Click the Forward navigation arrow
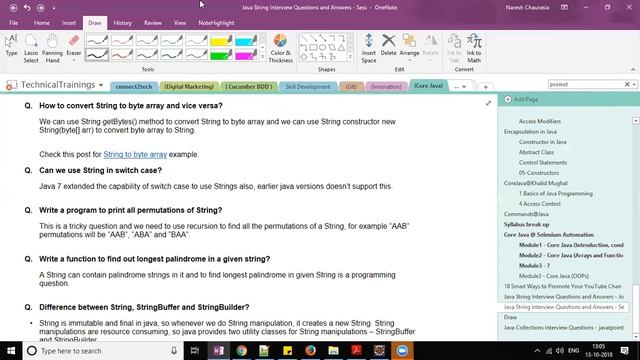The image size is (640, 360). pyautogui.click(x=41, y=8)
